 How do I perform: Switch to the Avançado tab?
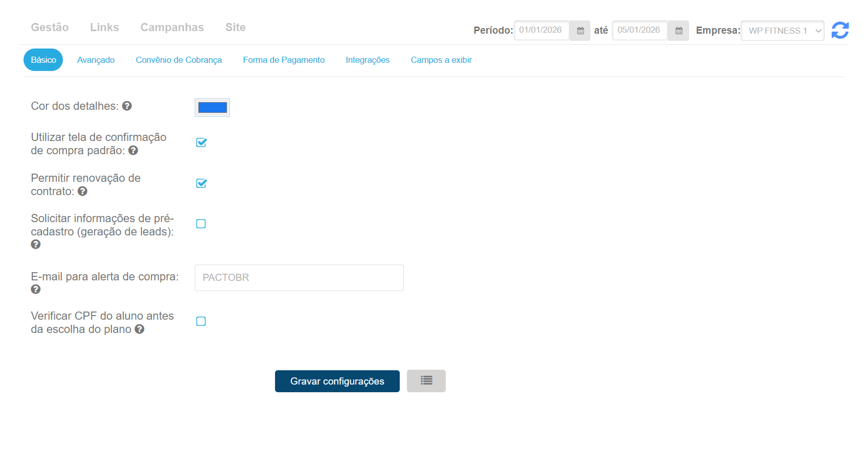point(96,60)
